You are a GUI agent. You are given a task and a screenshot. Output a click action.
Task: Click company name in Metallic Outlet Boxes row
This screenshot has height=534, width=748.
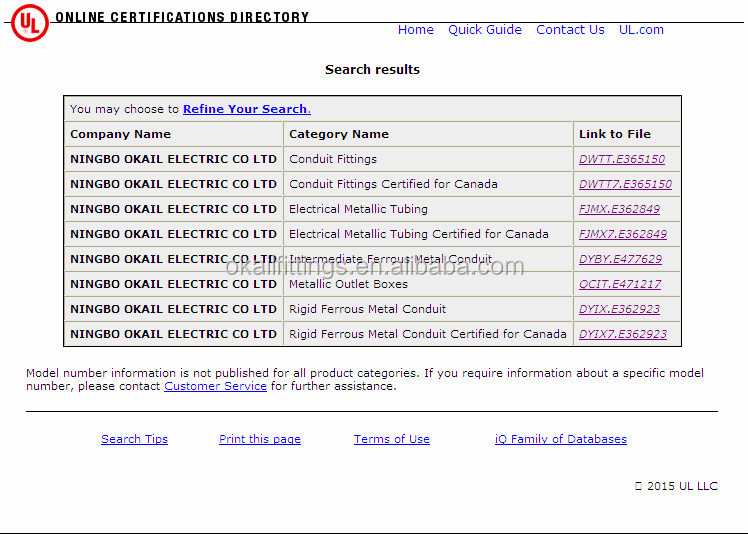pyautogui.click(x=174, y=284)
